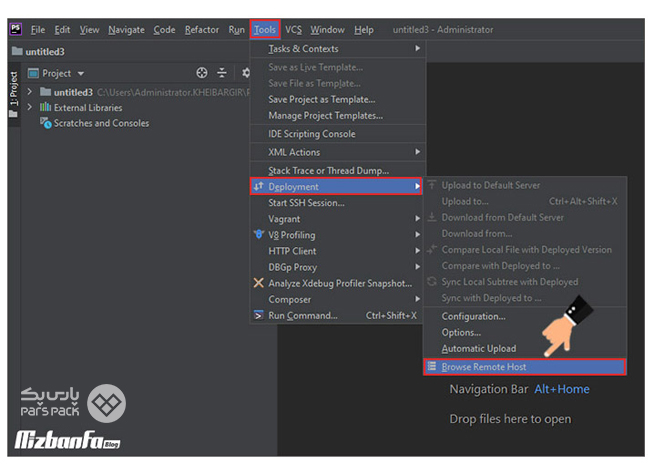
Task: Click the External Libraries bar-chart icon
Action: pyautogui.click(x=45, y=107)
